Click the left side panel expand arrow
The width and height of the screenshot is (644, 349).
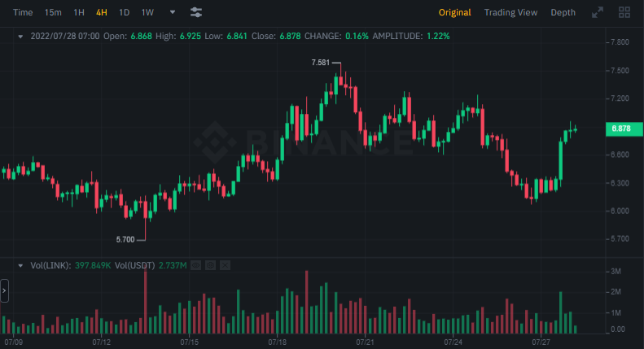(x=4, y=290)
